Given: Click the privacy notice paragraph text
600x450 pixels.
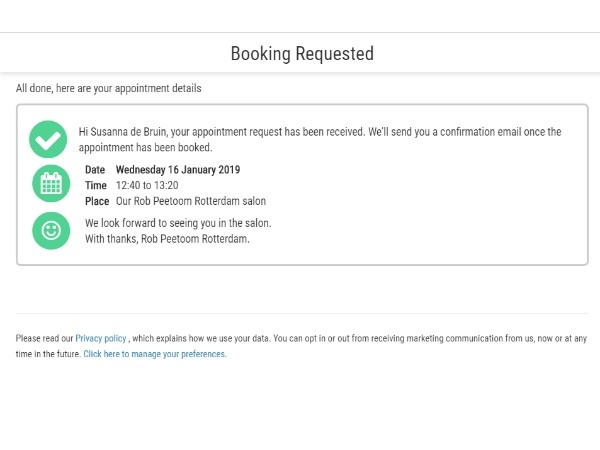Looking at the screenshot, I should (301, 346).
